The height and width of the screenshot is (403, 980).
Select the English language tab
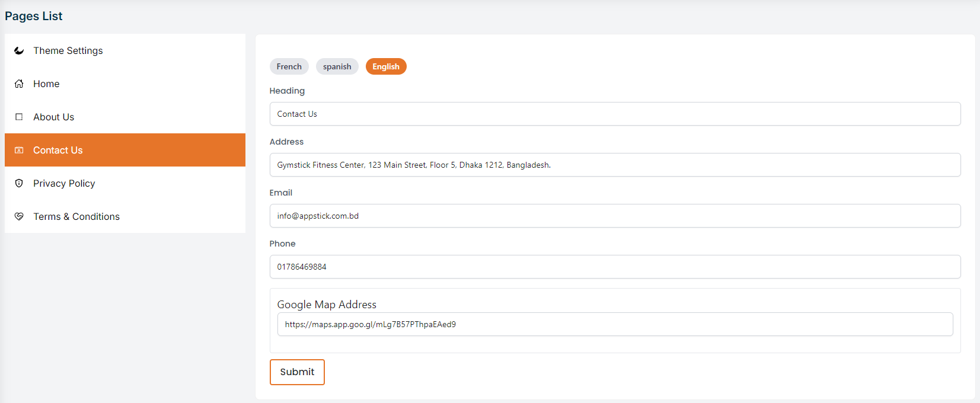(385, 66)
